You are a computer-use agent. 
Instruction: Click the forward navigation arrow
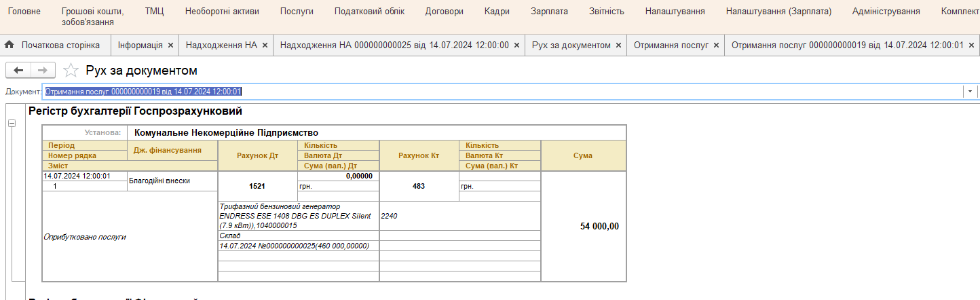coord(42,70)
